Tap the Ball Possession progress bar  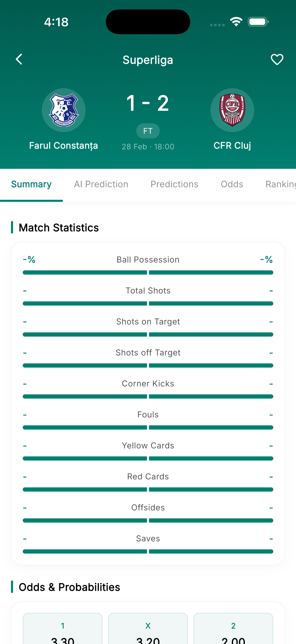148,273
